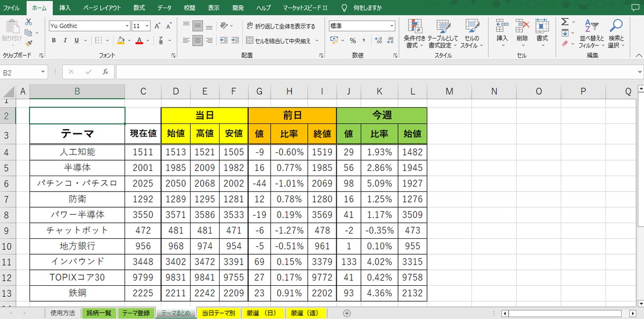Click the accounting currency format icon
Image resolution: width=644 pixels, height=319 pixels.
tap(334, 41)
